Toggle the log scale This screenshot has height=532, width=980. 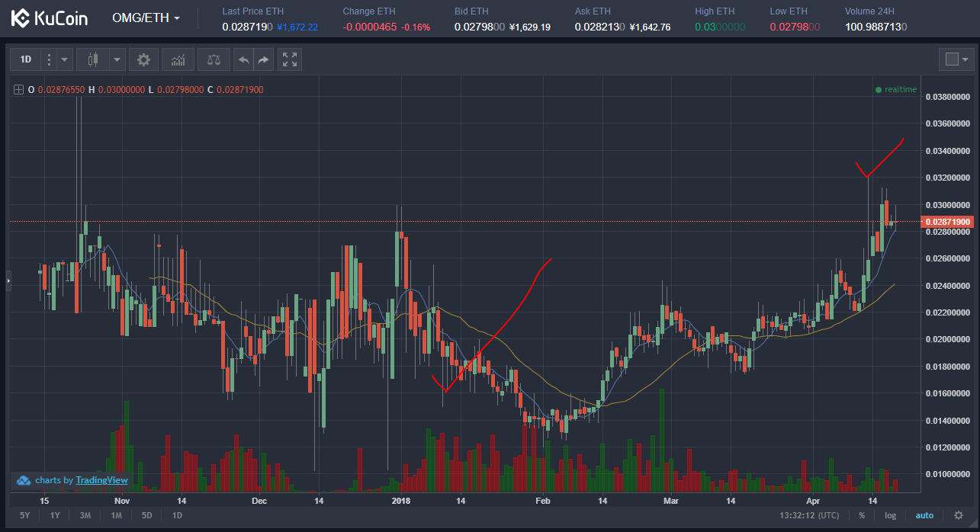[890, 515]
